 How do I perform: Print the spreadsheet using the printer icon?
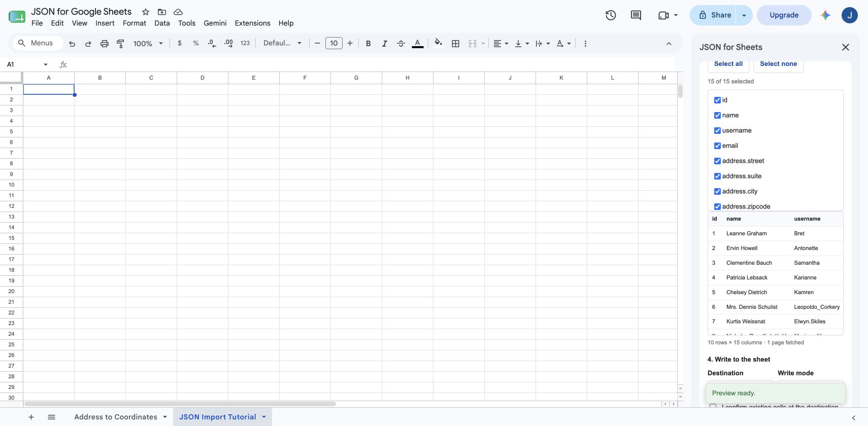[x=105, y=44]
